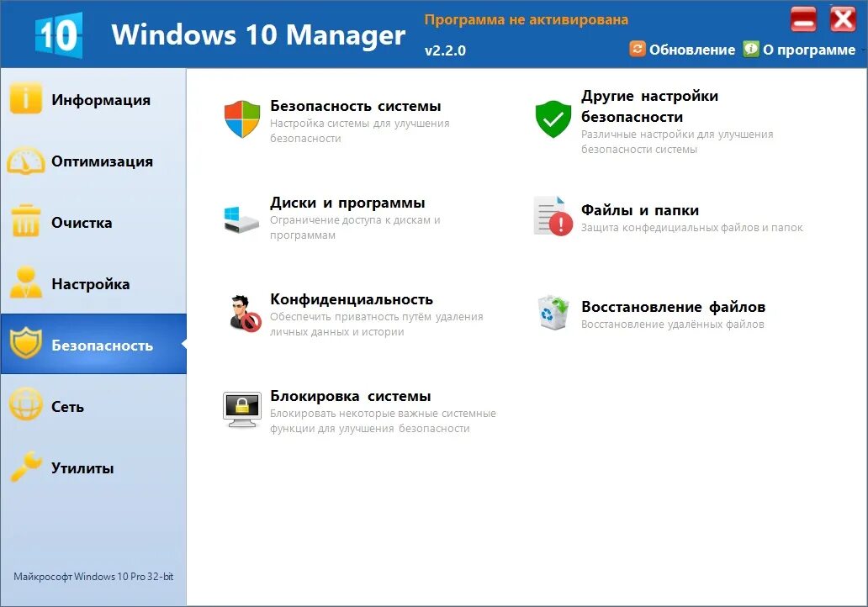Click 'Обеспечить приватность путём удаления' description
This screenshot has width=868, height=607.
coord(377,316)
